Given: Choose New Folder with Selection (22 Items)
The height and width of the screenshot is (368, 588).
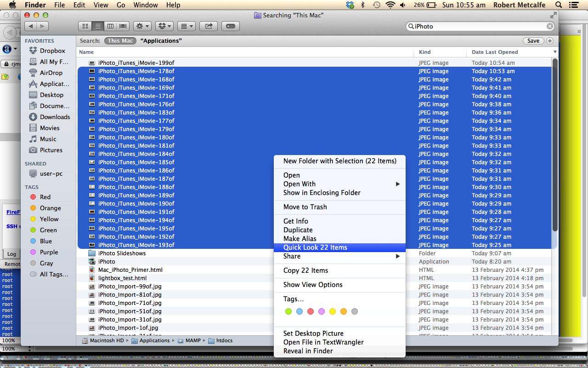Looking at the screenshot, I should 339,161.
